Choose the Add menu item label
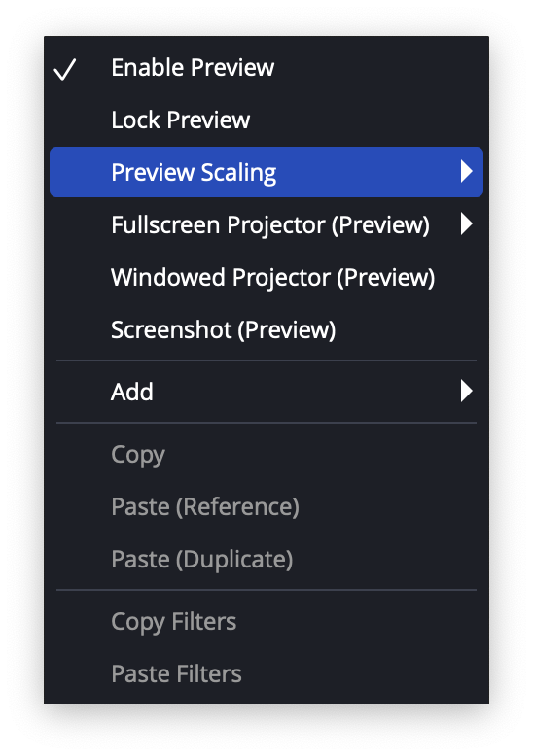Viewport: 533px width, 756px height. [x=132, y=392]
